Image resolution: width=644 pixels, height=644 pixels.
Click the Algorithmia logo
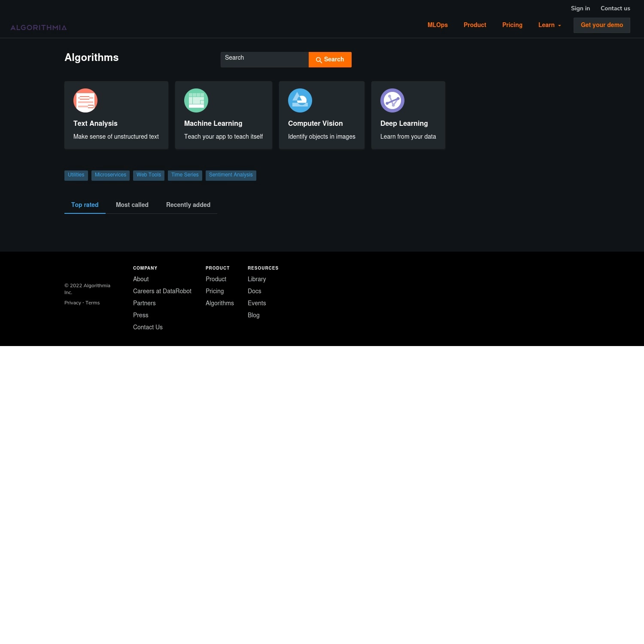[x=39, y=28]
